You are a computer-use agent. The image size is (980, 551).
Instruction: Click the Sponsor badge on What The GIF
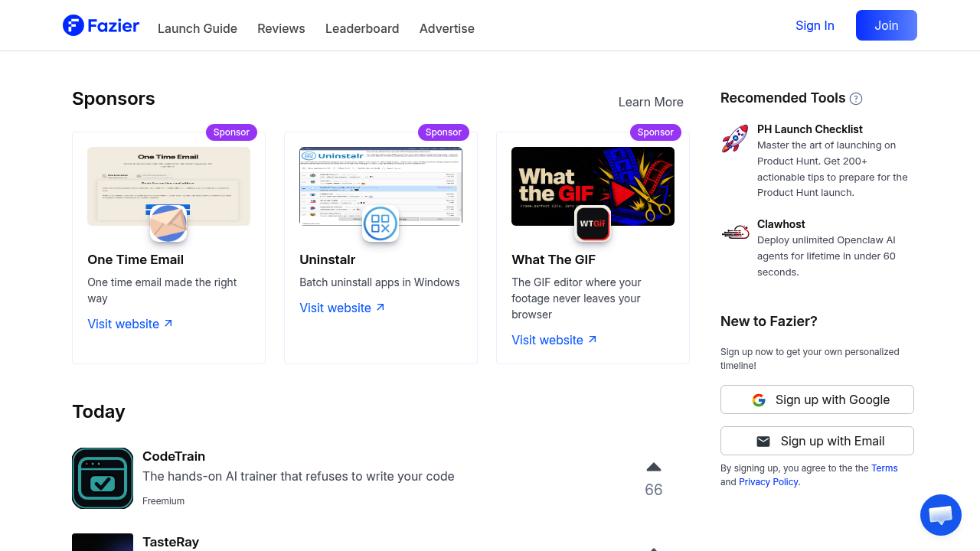point(655,132)
